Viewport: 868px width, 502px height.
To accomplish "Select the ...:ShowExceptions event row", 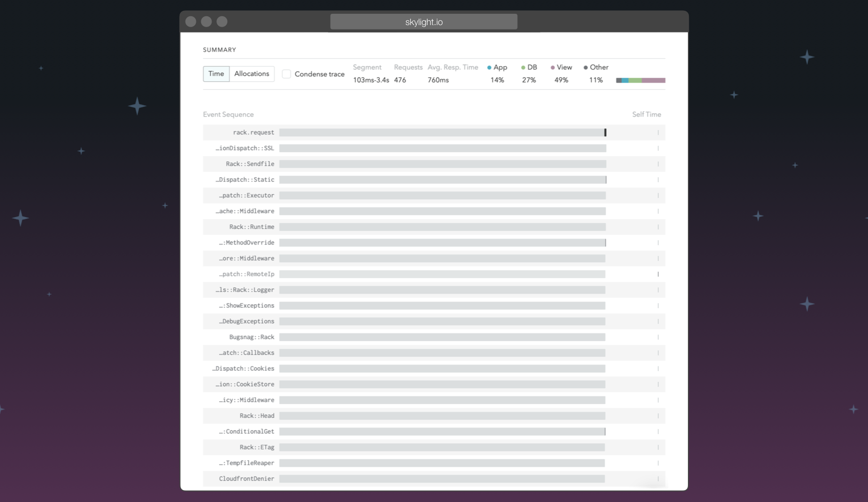I will pos(434,306).
